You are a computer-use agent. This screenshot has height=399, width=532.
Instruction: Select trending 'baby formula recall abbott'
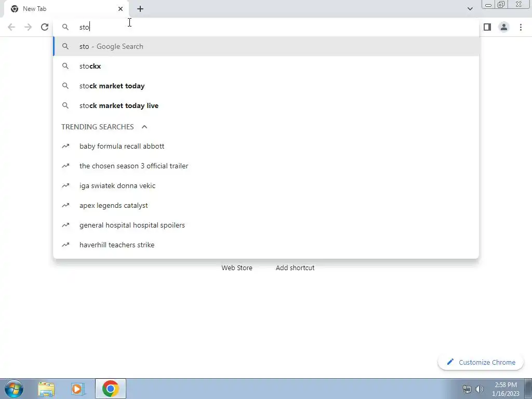click(267, 146)
